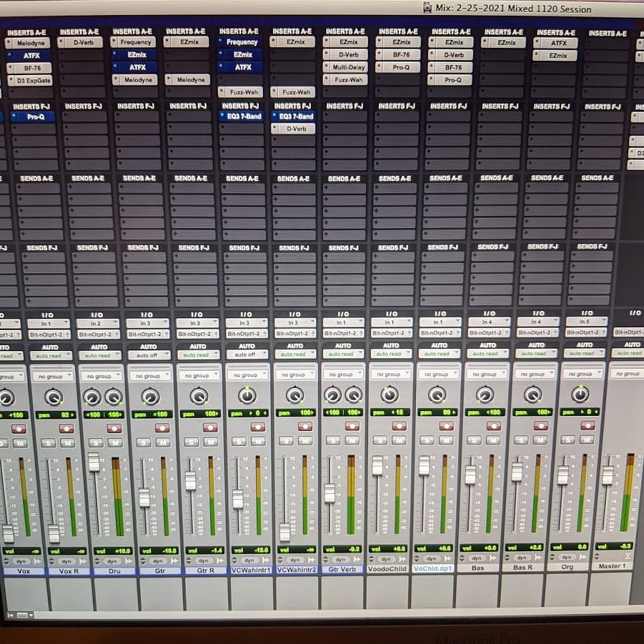Click the Master 1 volume readout

point(613,546)
